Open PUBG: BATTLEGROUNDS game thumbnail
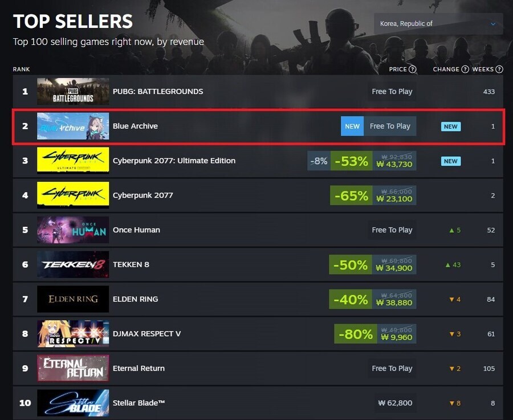 [73, 91]
